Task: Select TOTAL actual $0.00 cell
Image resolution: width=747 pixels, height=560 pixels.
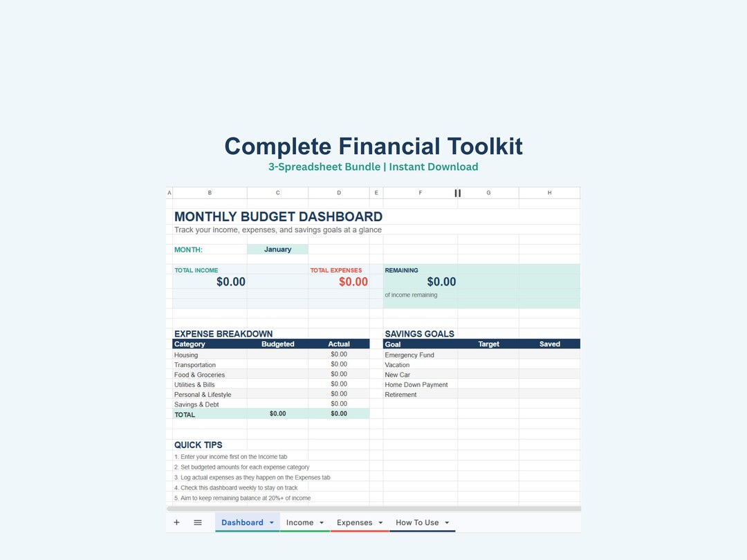Action: 339,414
